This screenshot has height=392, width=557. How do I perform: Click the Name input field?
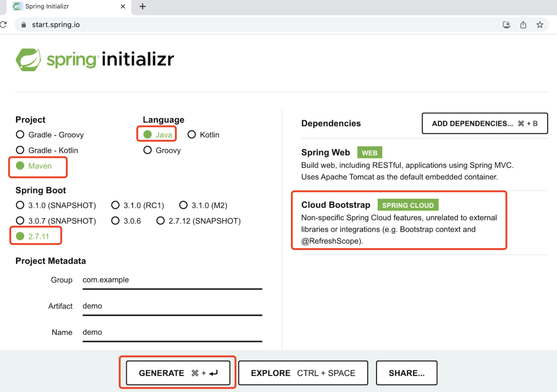click(x=172, y=333)
